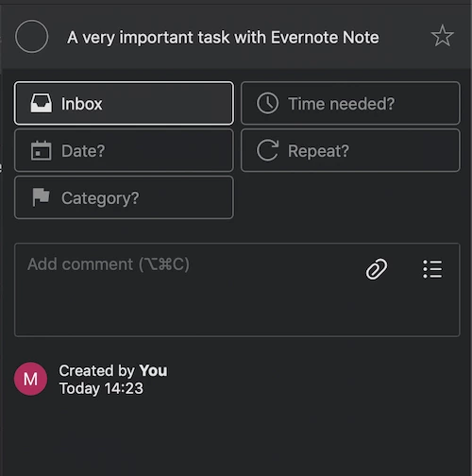
Task: Click the task title 'A very important task with Evernote Note'
Action: [223, 38]
